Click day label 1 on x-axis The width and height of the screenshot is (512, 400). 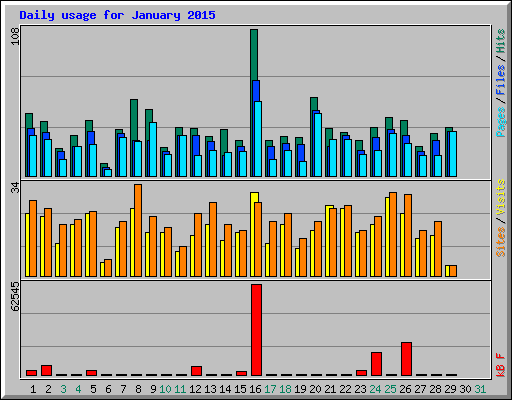33,389
